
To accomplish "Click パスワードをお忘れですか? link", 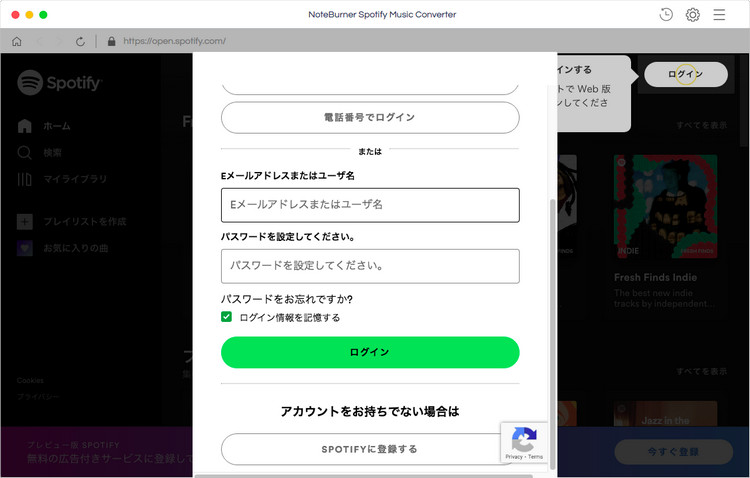I will [287, 300].
